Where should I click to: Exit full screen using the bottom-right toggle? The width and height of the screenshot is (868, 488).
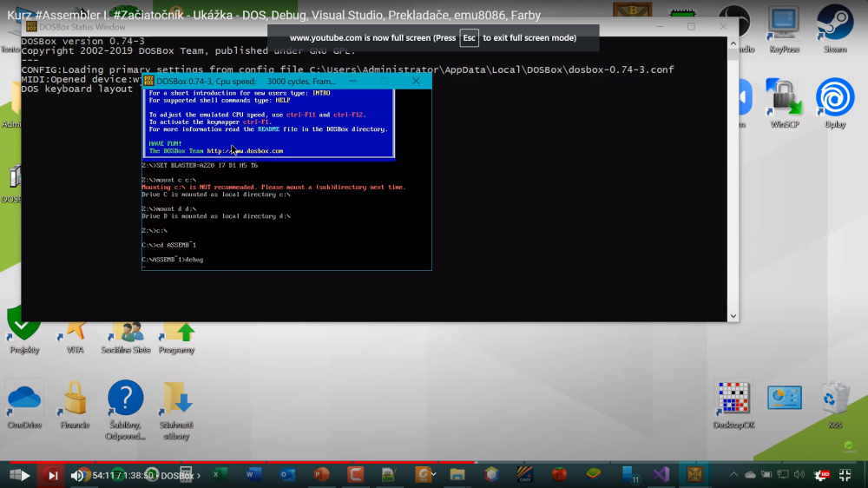coord(845,475)
